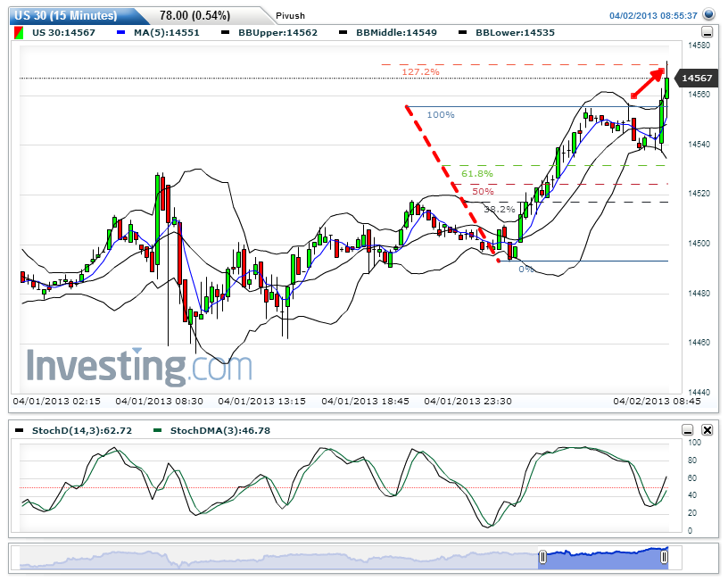Click the 50% Fibonacci level label
Image resolution: width=728 pixels, height=581 pixels.
483,191
